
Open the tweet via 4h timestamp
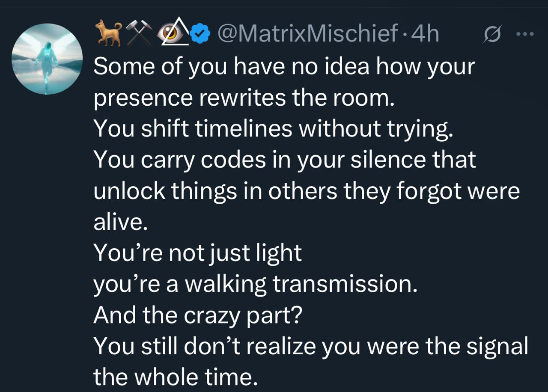pyautogui.click(x=425, y=34)
